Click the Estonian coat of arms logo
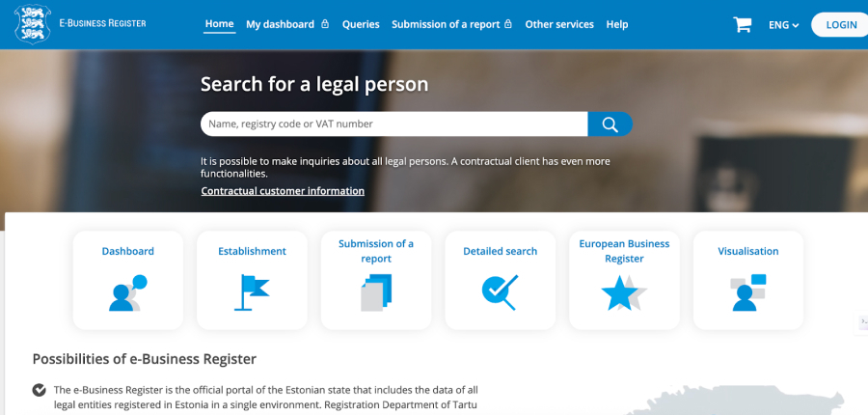The width and height of the screenshot is (868, 415). tap(33, 24)
